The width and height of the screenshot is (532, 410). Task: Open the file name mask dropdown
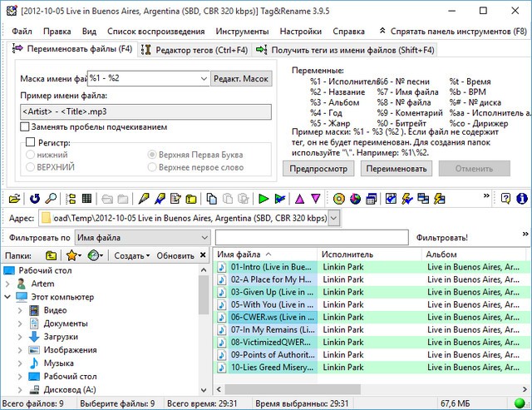coord(204,78)
